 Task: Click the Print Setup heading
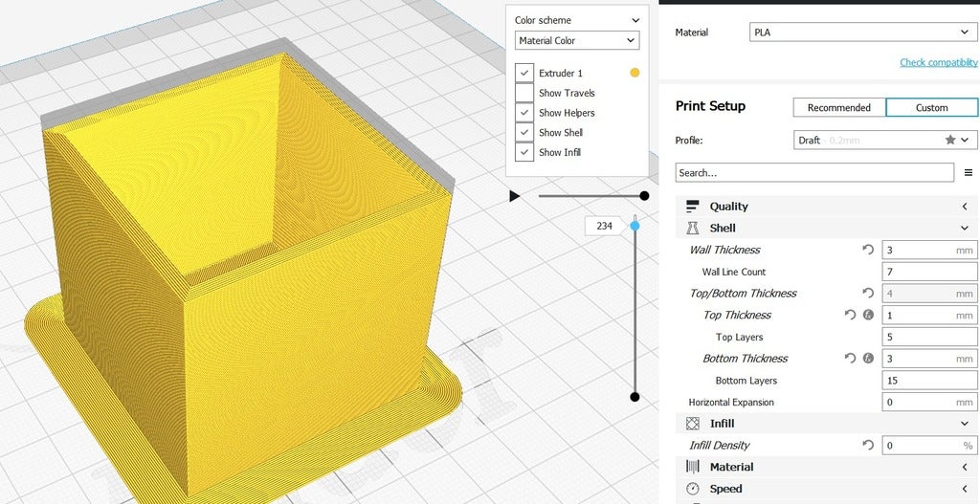[710, 106]
